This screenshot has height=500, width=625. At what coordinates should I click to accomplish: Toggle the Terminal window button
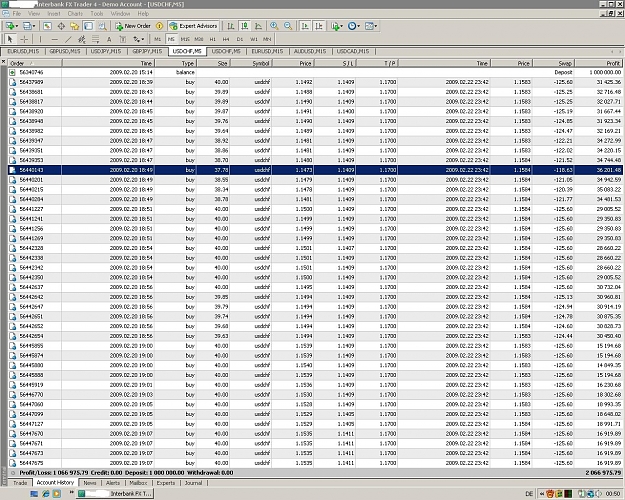[x=88, y=26]
